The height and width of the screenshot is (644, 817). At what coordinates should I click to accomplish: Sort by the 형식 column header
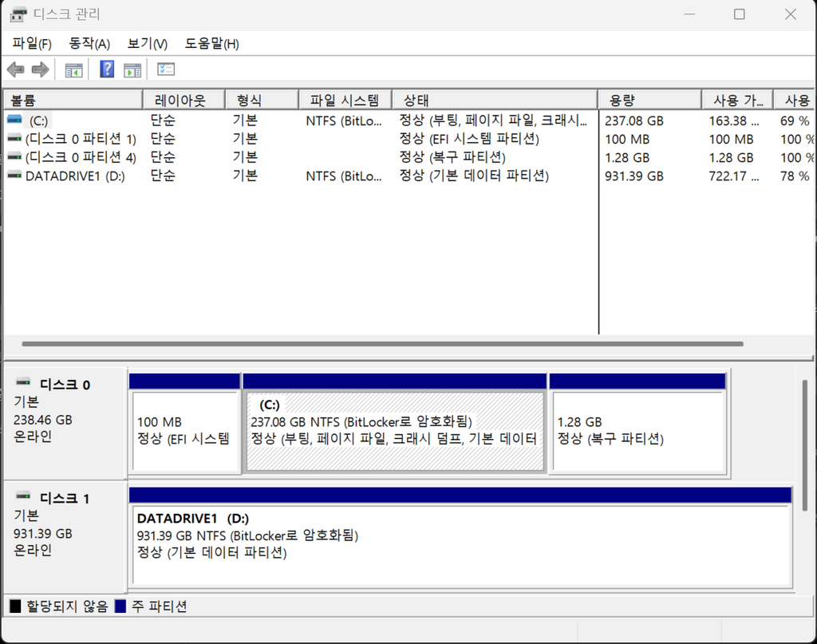(262, 100)
